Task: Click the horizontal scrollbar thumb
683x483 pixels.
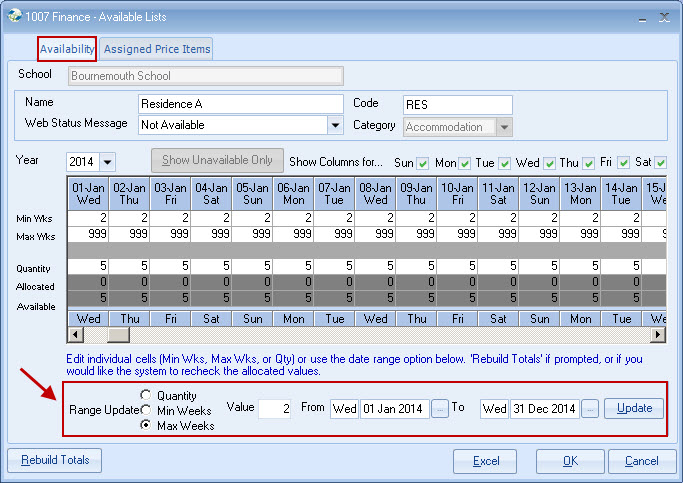Action: point(119,336)
